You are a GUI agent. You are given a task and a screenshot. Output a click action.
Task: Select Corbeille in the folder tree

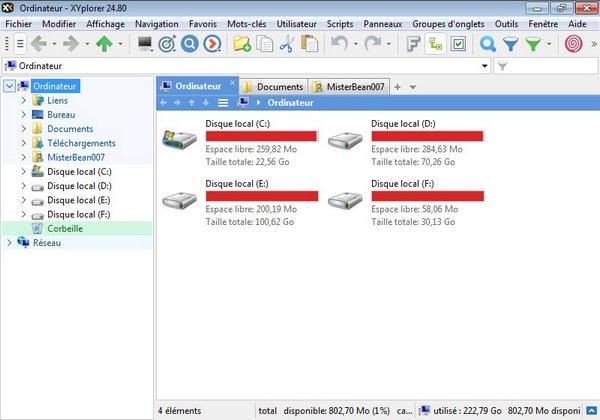65,228
